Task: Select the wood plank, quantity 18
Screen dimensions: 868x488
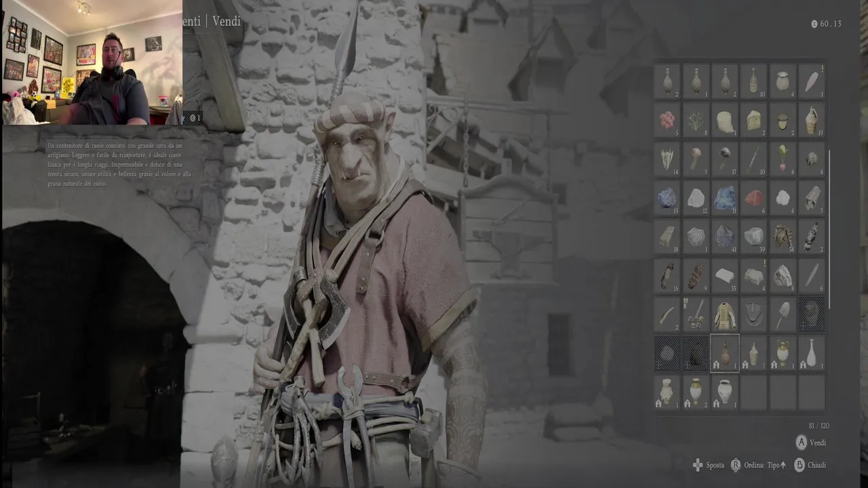Action: 668,236
